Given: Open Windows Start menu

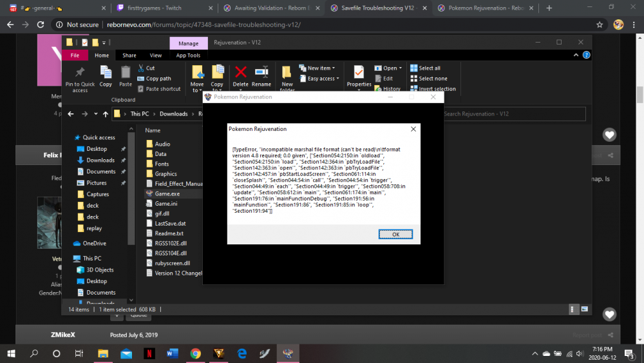Looking at the screenshot, I should pyautogui.click(x=11, y=353).
